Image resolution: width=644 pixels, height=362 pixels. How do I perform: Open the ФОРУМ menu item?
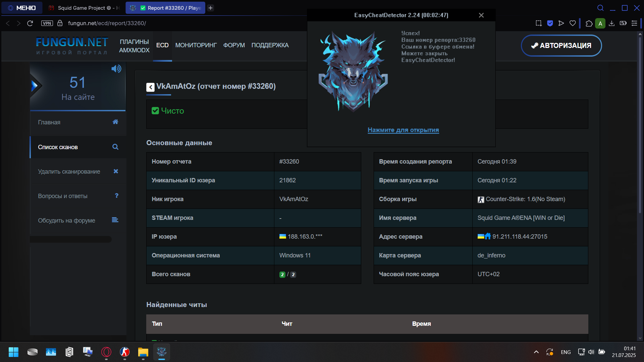click(234, 45)
